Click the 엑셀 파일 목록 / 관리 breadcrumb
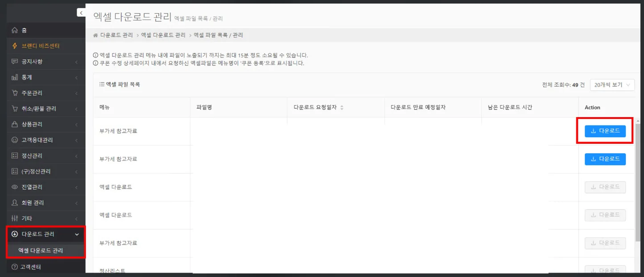This screenshot has width=644, height=277. (218, 35)
